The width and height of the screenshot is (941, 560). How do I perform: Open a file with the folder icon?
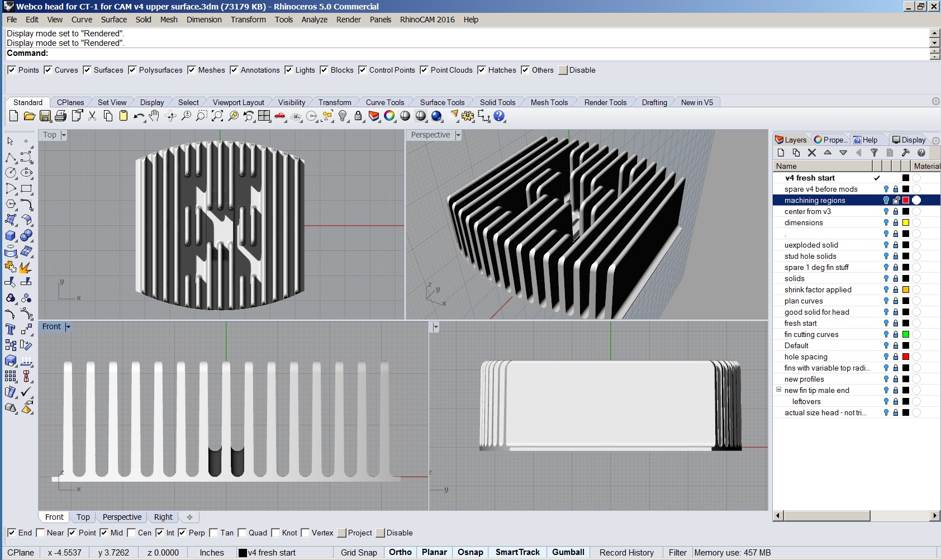(30, 116)
